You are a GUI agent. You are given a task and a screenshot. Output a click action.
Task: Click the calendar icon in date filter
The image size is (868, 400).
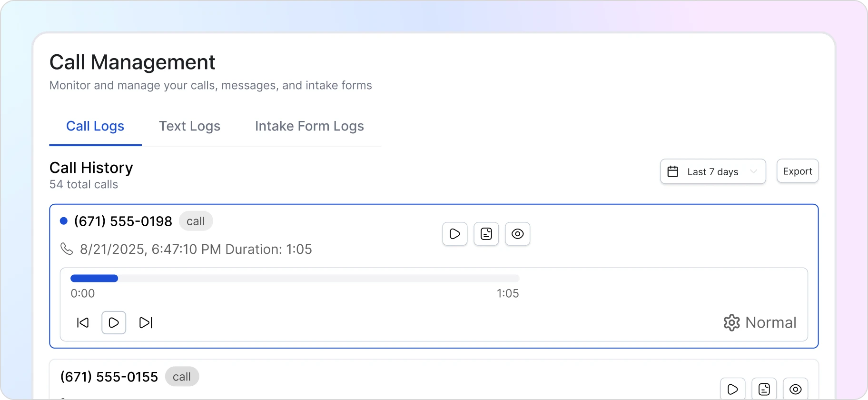[673, 171]
